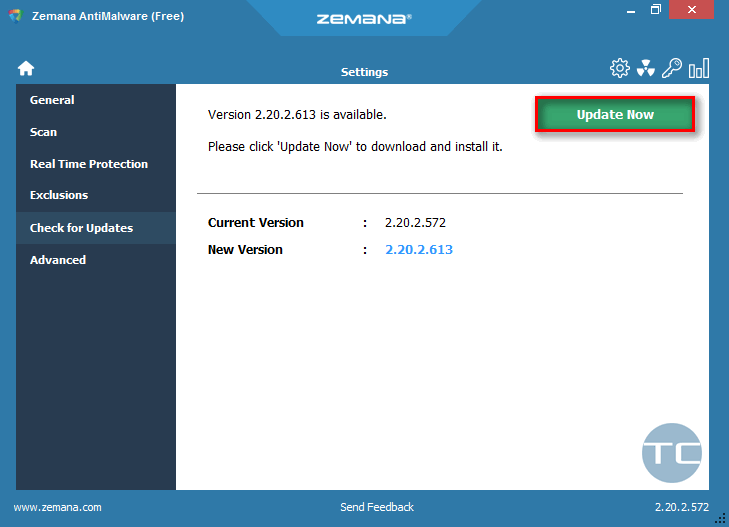The height and width of the screenshot is (527, 729).
Task: Select the General settings tab
Action: pos(96,100)
